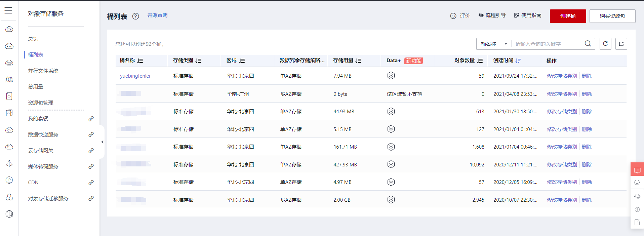Click the red 创建桶 button
Viewport: 644px width, 236px height.
pos(568,16)
